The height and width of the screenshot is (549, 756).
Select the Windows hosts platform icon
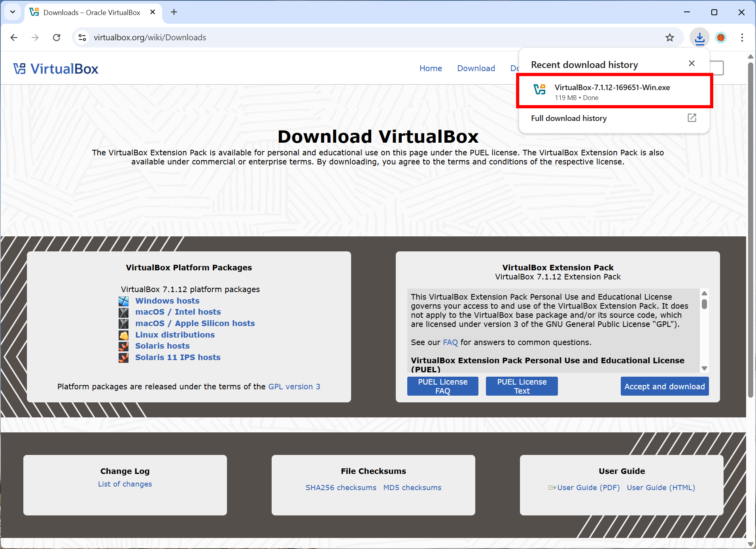coord(123,301)
